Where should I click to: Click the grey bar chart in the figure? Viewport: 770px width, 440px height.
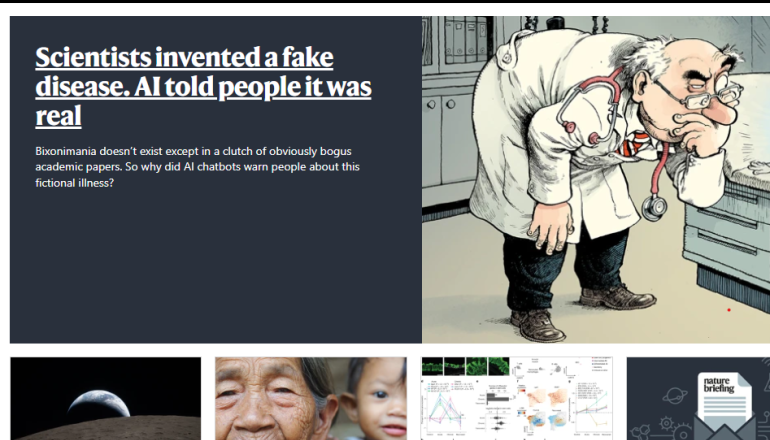[x=496, y=397]
